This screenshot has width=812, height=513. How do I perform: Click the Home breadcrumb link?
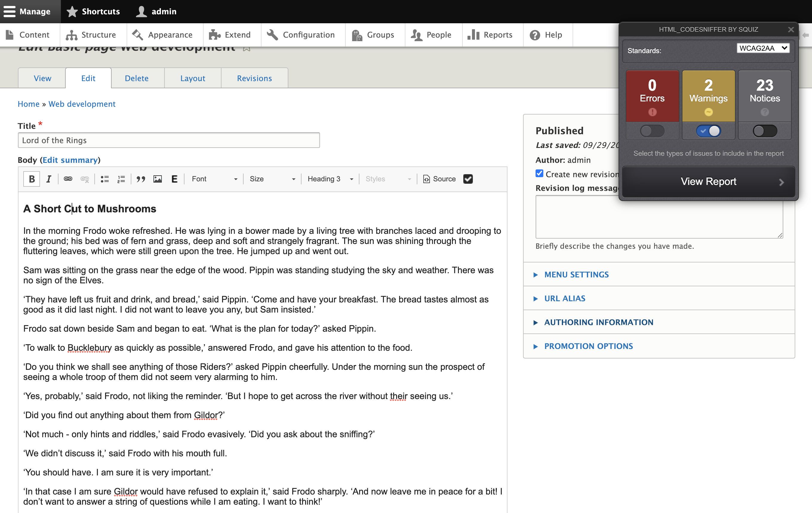point(29,104)
